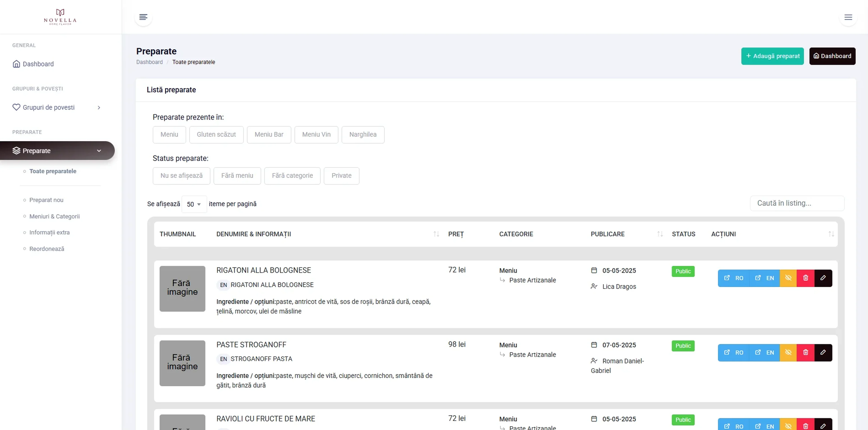Open the items per page dropdown
Image resolution: width=868 pixels, height=430 pixels.
(x=194, y=204)
